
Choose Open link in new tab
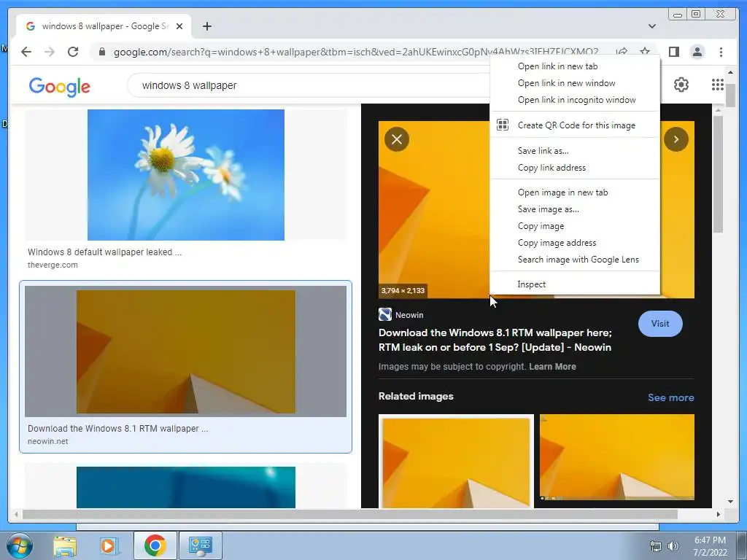(x=575, y=66)
